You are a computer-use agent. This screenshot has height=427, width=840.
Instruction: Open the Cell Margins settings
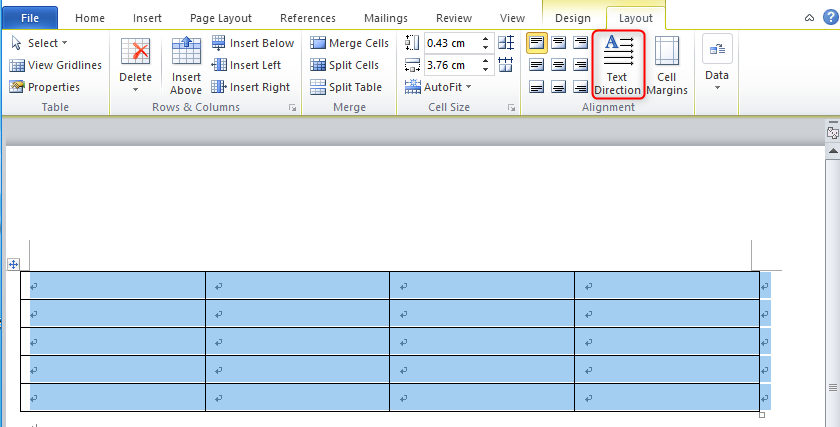[666, 65]
